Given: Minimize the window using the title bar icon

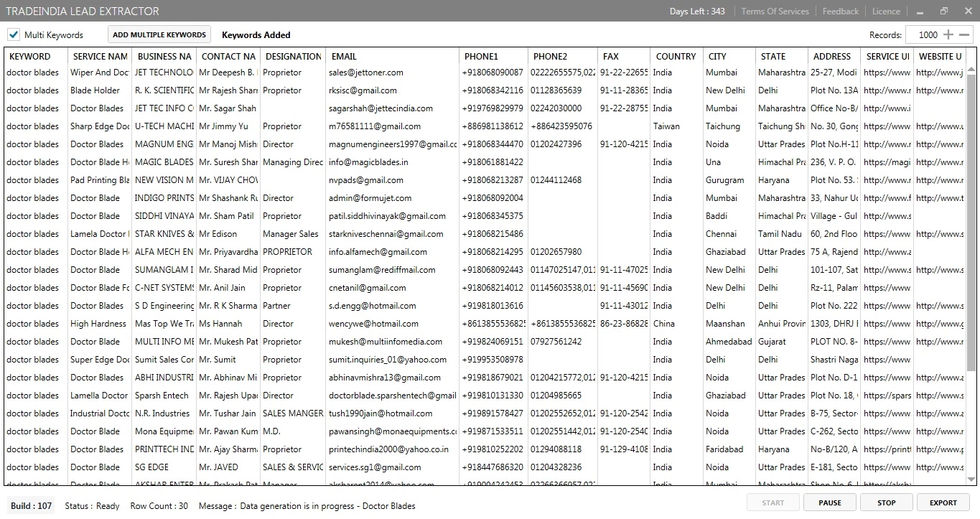Looking at the screenshot, I should (920, 11).
